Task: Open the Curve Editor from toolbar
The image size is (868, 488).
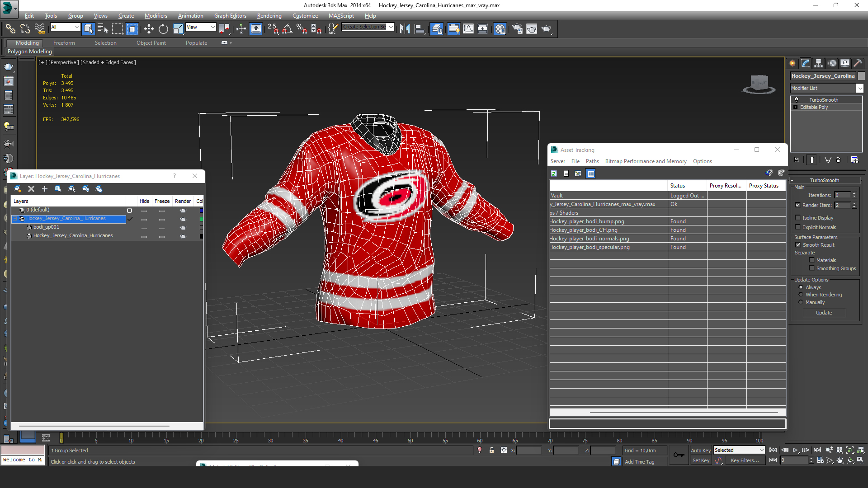Action: (468, 29)
